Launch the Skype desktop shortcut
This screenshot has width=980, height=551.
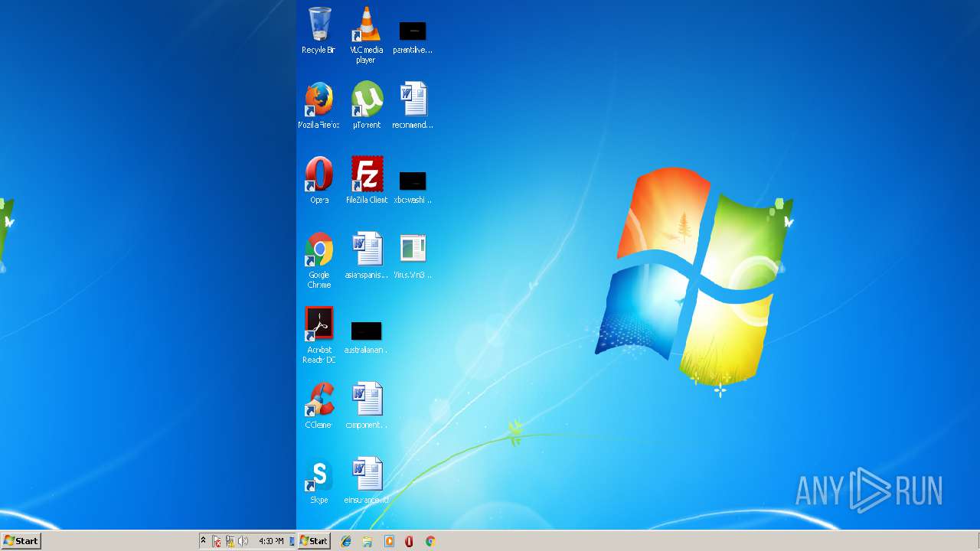pyautogui.click(x=319, y=474)
